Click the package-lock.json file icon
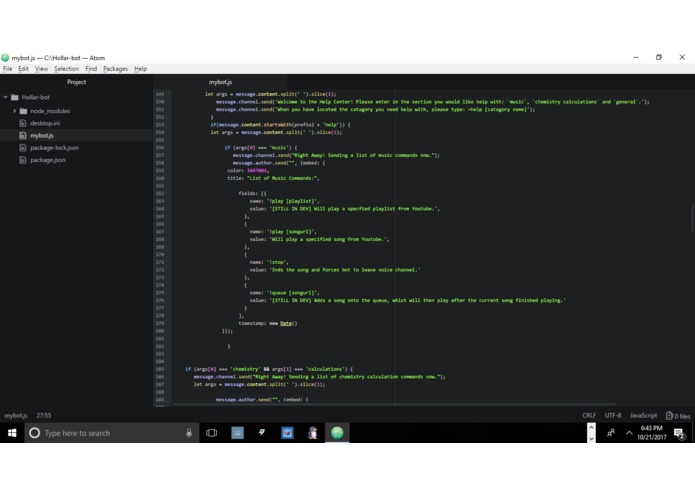695x494 pixels. [23, 148]
